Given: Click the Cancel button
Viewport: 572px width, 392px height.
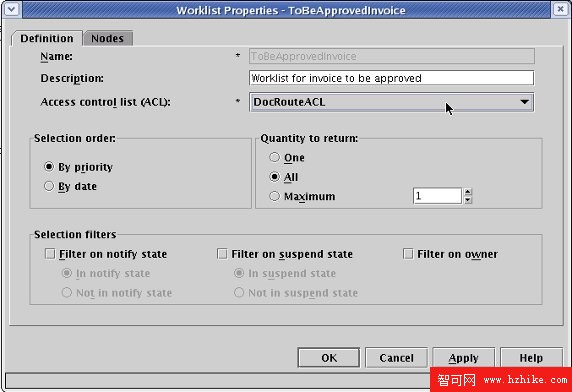Looking at the screenshot, I should 397,358.
